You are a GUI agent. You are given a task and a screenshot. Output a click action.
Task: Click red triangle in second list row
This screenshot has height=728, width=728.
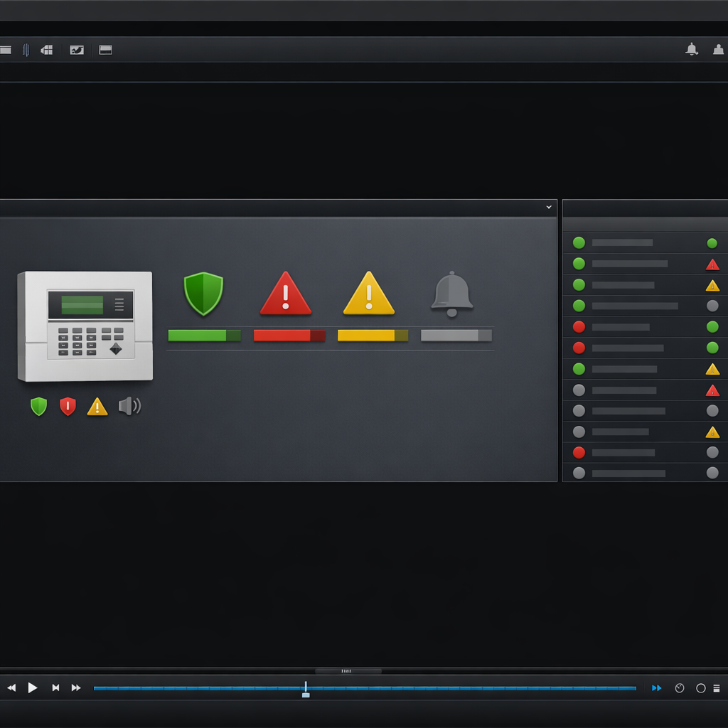pyautogui.click(x=712, y=264)
